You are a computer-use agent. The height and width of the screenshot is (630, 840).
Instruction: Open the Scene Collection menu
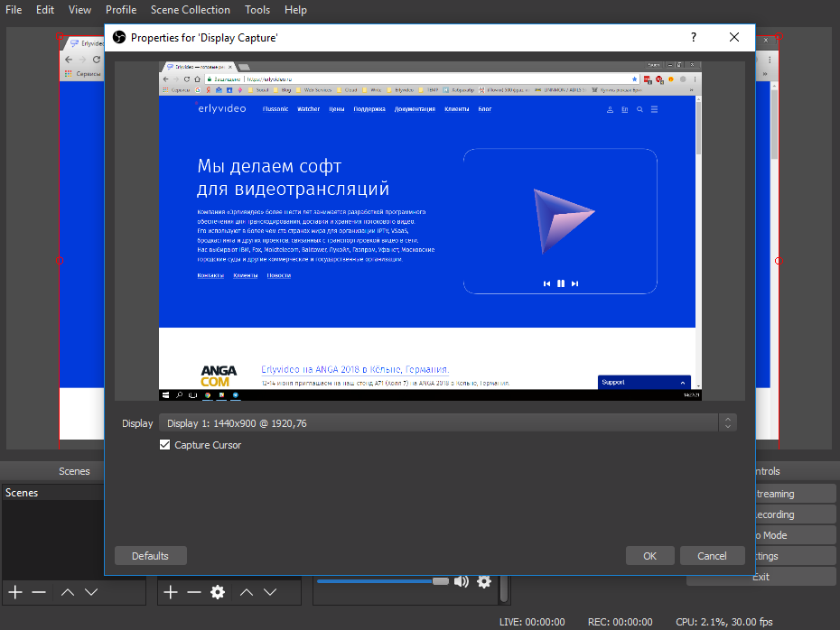tap(191, 10)
